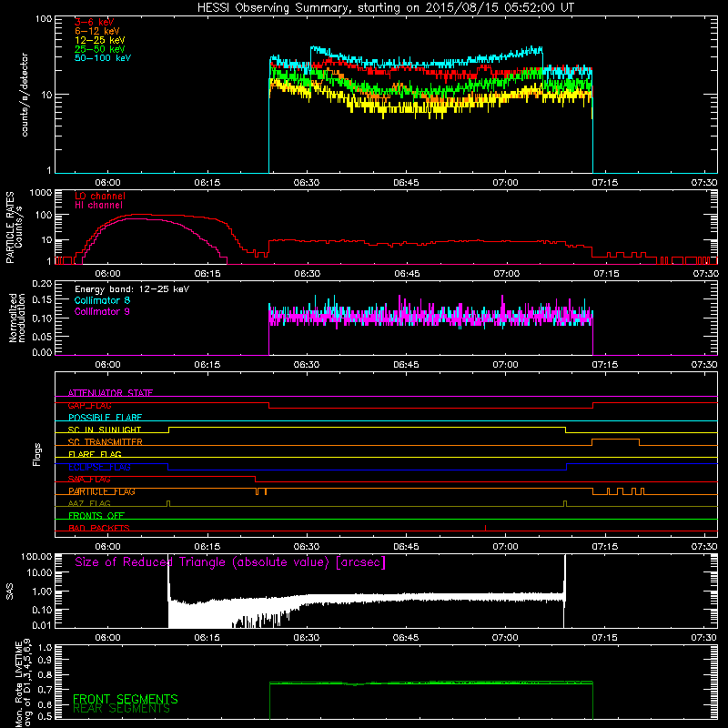Click the FRONT SEGMENTS legend label
Image resolution: width=728 pixels, height=728 pixels.
126,699
